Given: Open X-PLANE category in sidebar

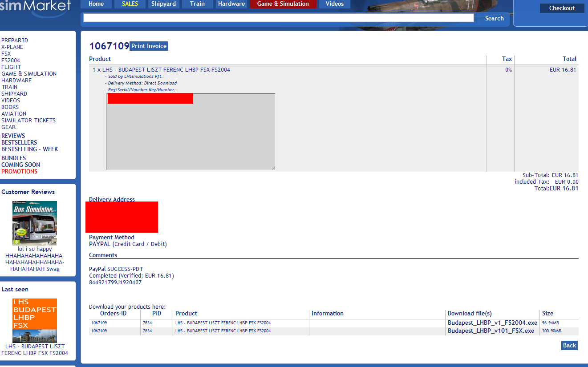Looking at the screenshot, I should point(12,47).
